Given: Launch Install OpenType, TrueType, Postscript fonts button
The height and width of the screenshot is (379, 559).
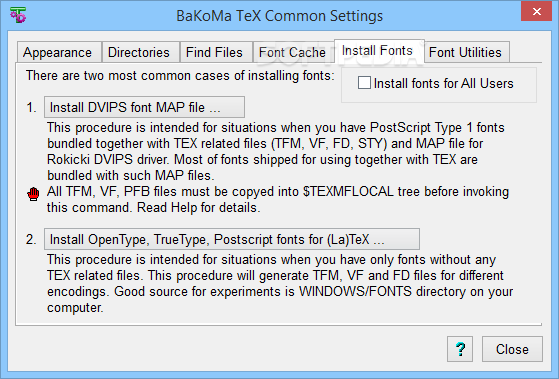Looking at the screenshot, I should (232, 239).
